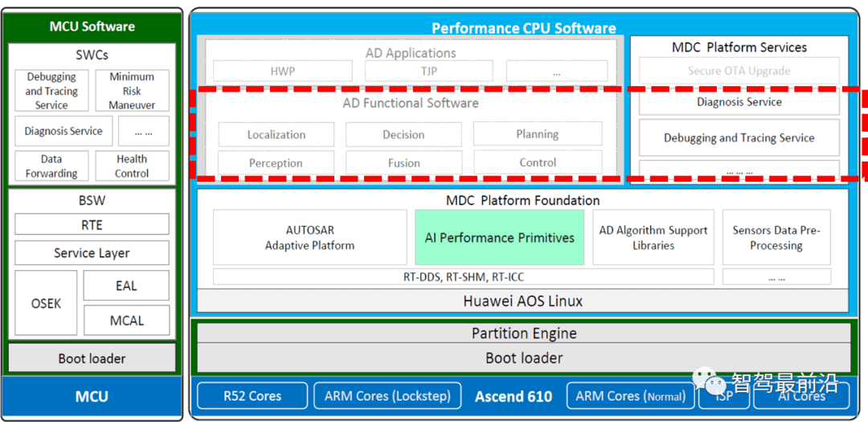The image size is (868, 422).
Task: Click the ellipsis box beside SWCs Diagnosis Service
Action: point(143,131)
